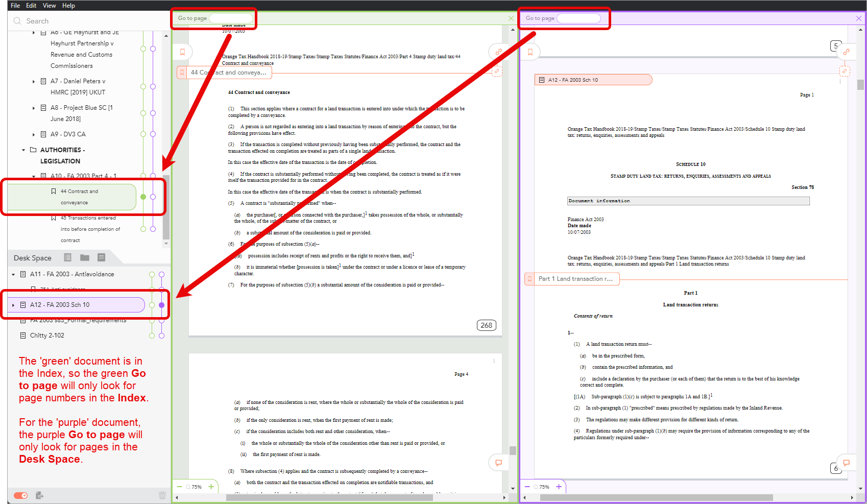Open the Chitty 2-102 document
Viewport: 867px width, 504px height.
[x=47, y=335]
